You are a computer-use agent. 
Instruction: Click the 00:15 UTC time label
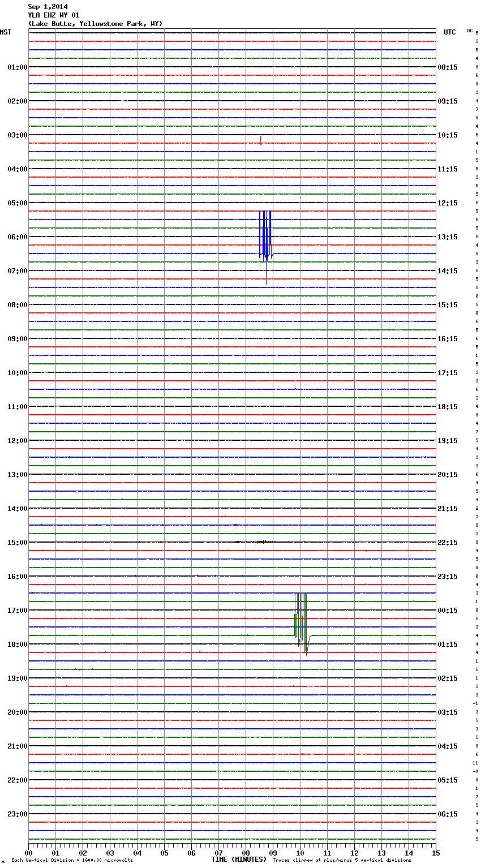click(x=448, y=611)
